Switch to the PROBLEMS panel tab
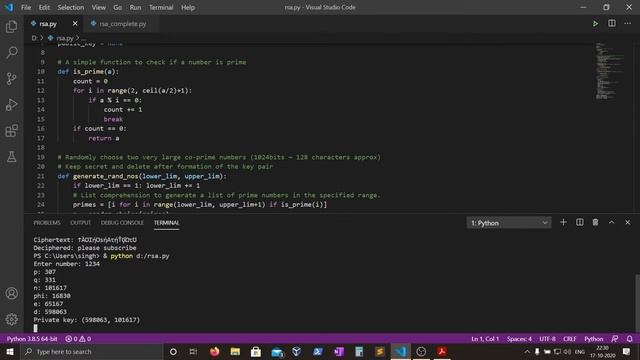Viewport: 640px width, 360px height. point(47,222)
